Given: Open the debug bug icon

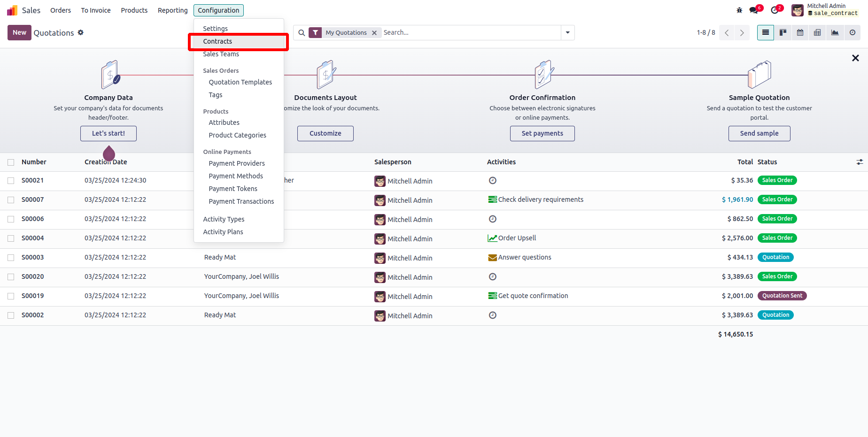Looking at the screenshot, I should pyautogui.click(x=739, y=10).
